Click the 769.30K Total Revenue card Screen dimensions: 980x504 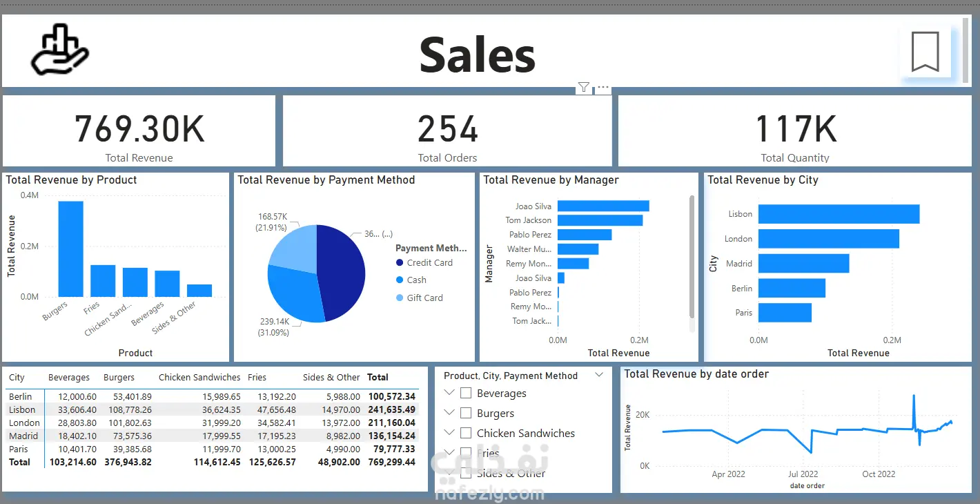coord(139,131)
